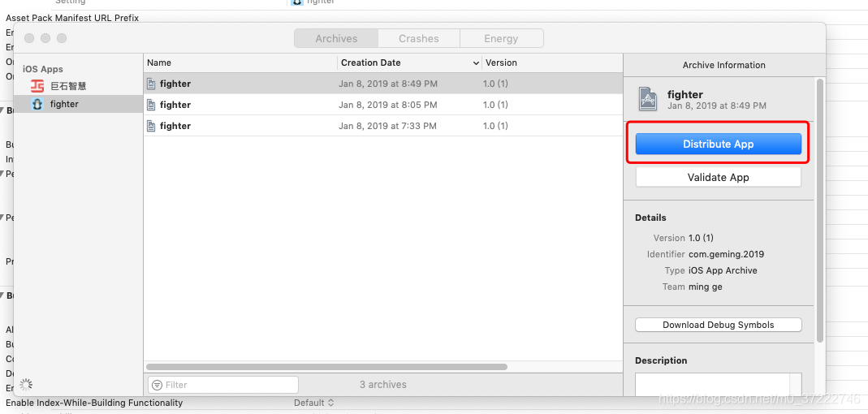Viewport: 868px width, 414px height.
Task: Switch to the Energy tab
Action: [x=501, y=39]
